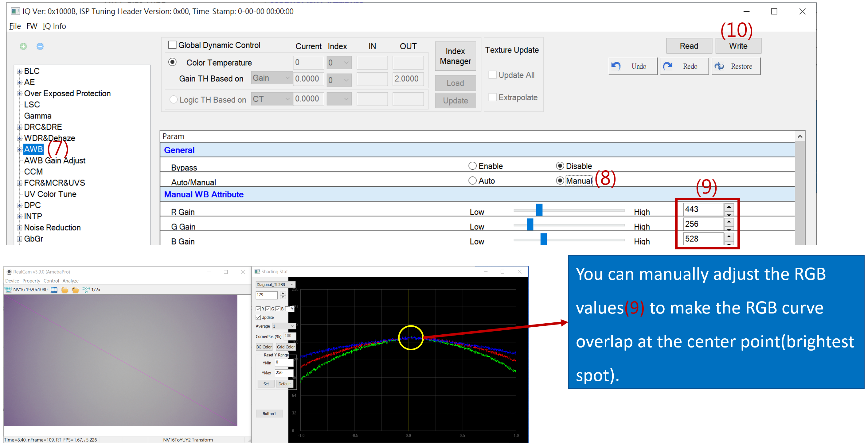Click the Restore icon button

(x=736, y=66)
